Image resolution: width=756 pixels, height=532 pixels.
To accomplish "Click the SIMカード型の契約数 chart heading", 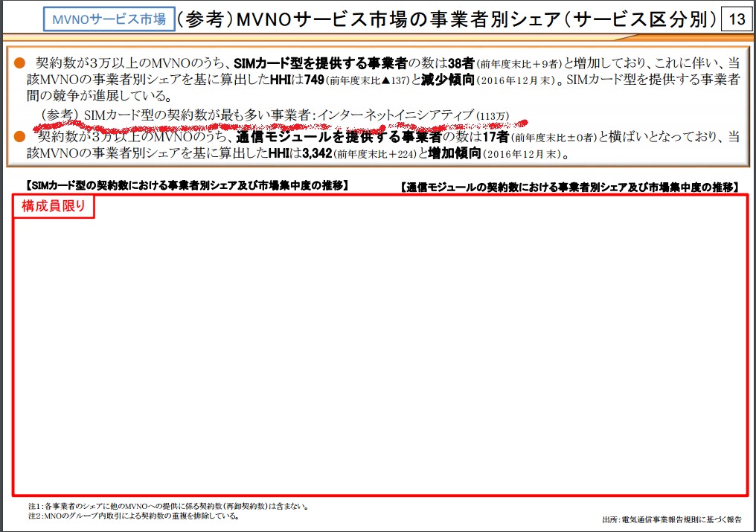I will [186, 185].
